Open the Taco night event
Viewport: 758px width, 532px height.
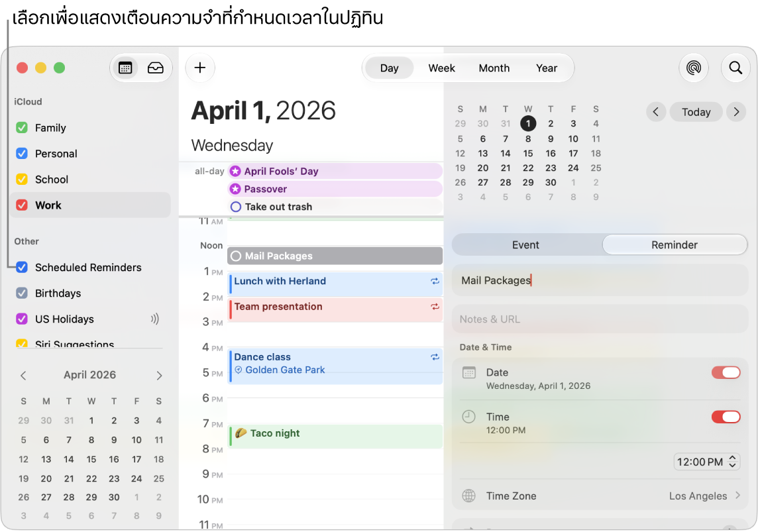(x=335, y=437)
